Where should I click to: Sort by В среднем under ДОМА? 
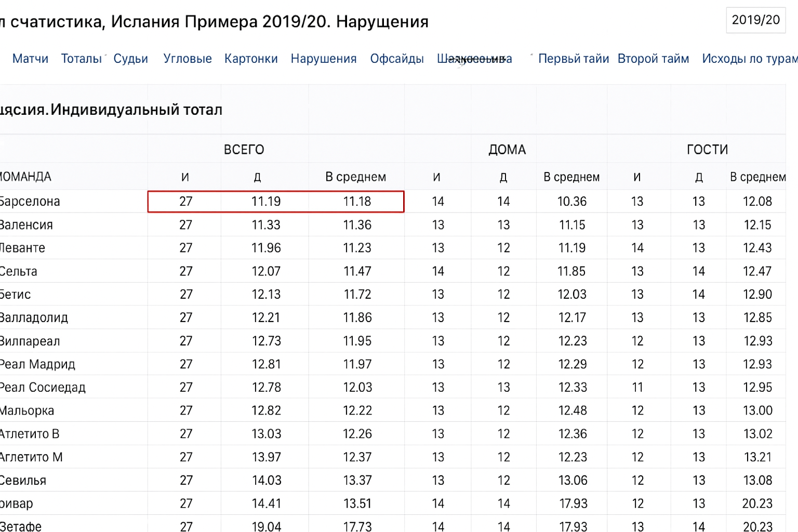tap(571, 177)
